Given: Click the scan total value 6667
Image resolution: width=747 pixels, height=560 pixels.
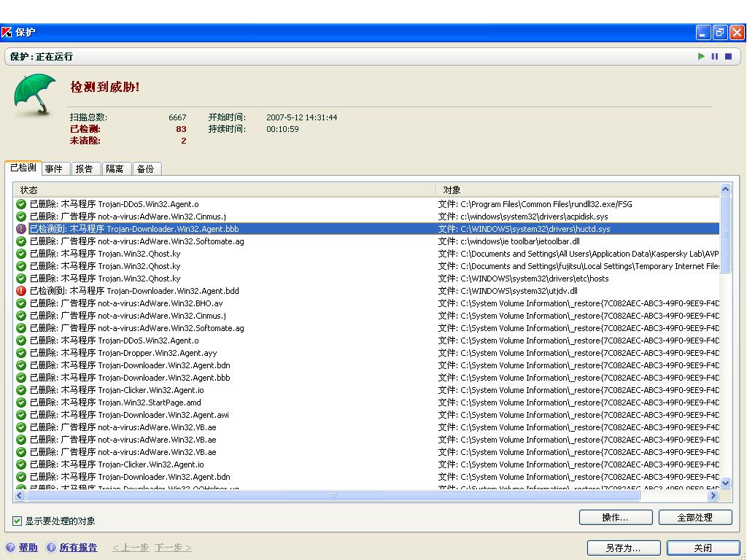Looking at the screenshot, I should [177, 117].
